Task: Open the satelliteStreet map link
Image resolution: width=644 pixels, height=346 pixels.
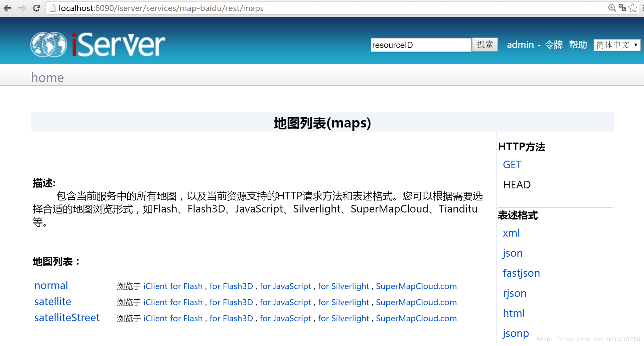Action: click(67, 318)
